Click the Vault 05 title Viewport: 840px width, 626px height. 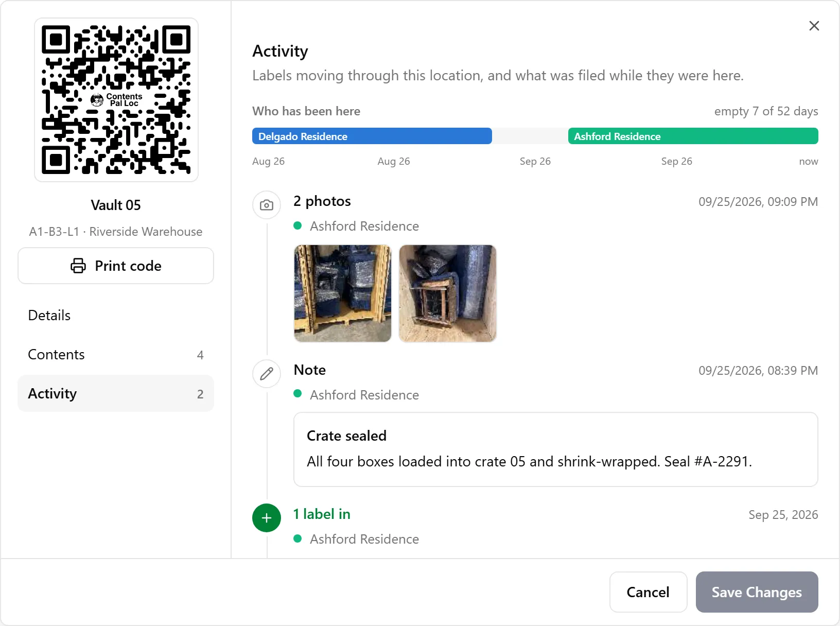click(116, 205)
